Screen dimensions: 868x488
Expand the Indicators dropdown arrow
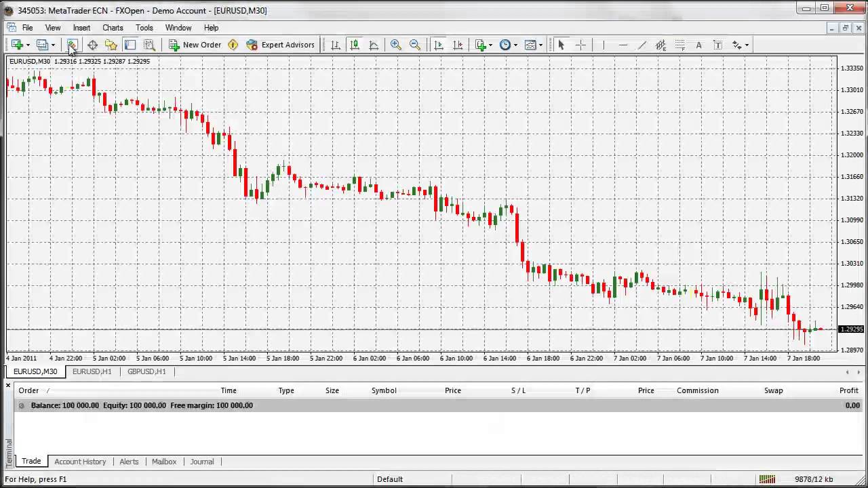click(x=490, y=45)
